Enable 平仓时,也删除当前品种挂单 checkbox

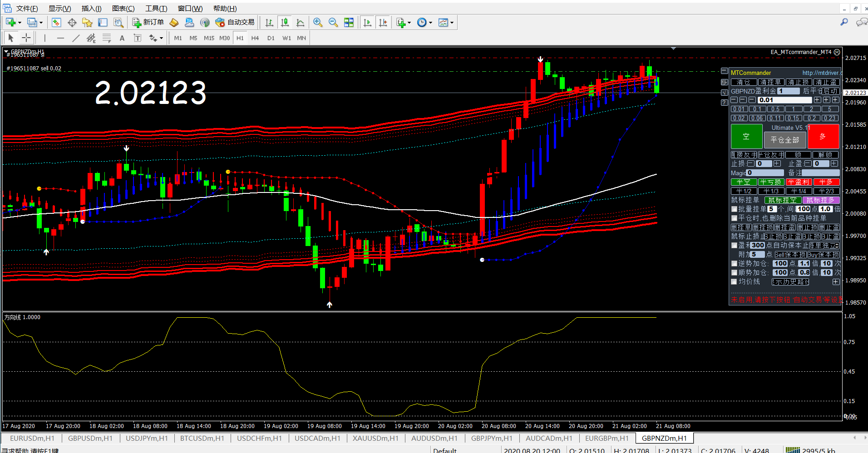734,218
